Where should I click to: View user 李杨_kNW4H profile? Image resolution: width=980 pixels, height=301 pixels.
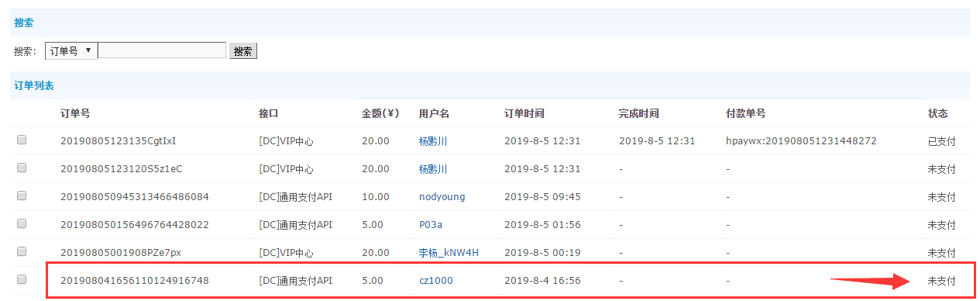click(449, 253)
